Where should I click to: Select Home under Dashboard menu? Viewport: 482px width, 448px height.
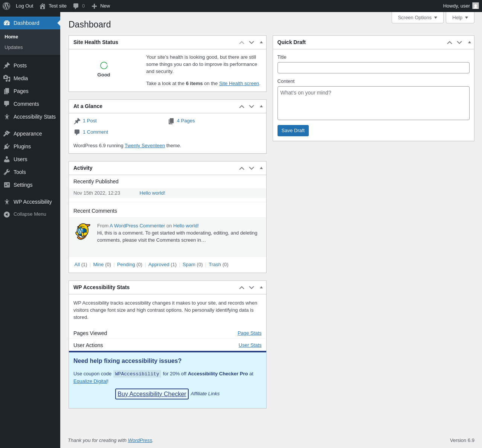tap(11, 37)
